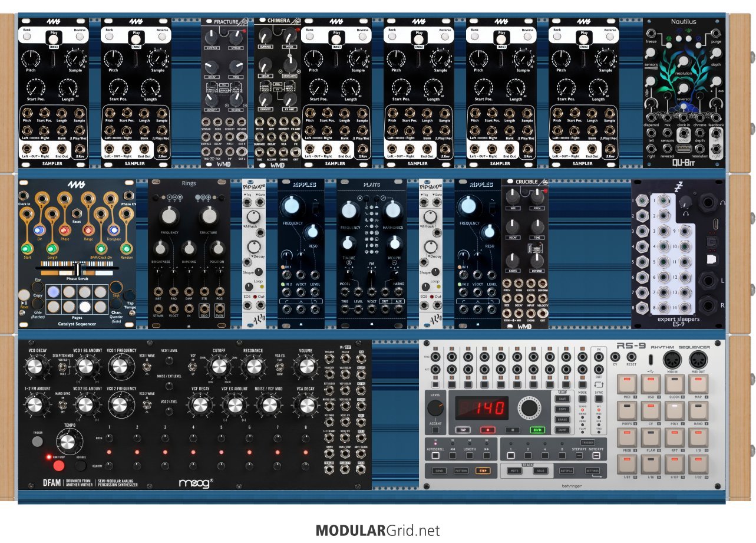Open SETTINGS on the RS-9
Screen dimensions: 756x543
tap(592, 471)
